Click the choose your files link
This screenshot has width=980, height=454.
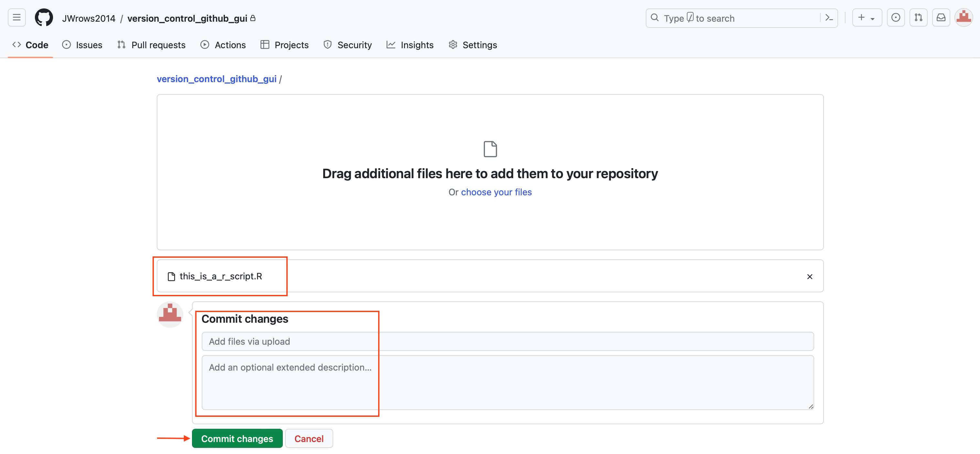point(496,192)
